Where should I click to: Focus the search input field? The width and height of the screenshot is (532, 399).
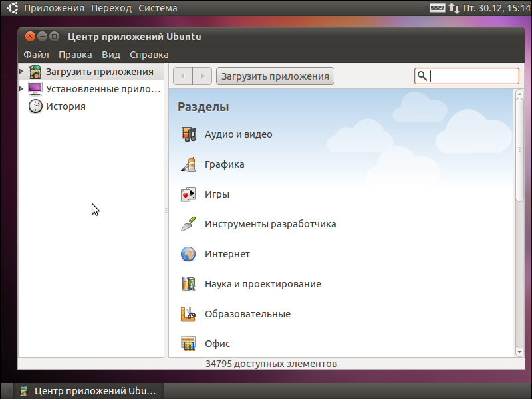click(467, 76)
